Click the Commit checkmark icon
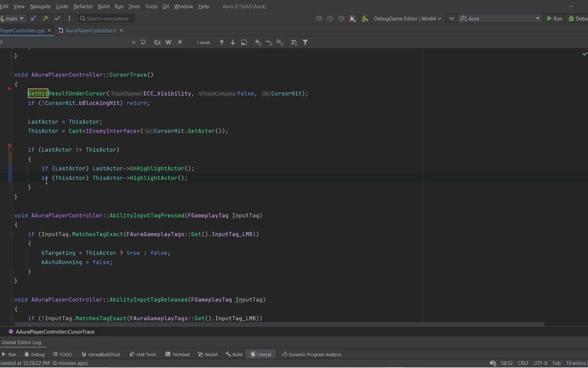Screen dimensions: 588x368 coord(57,18)
